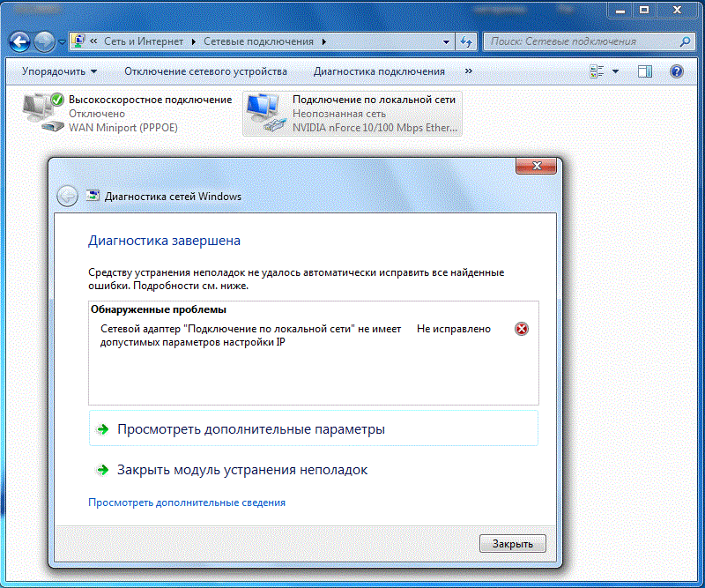Screen dimensions: 705x588
Task: Go forward using the Explorer forward arrow
Action: tap(45, 42)
